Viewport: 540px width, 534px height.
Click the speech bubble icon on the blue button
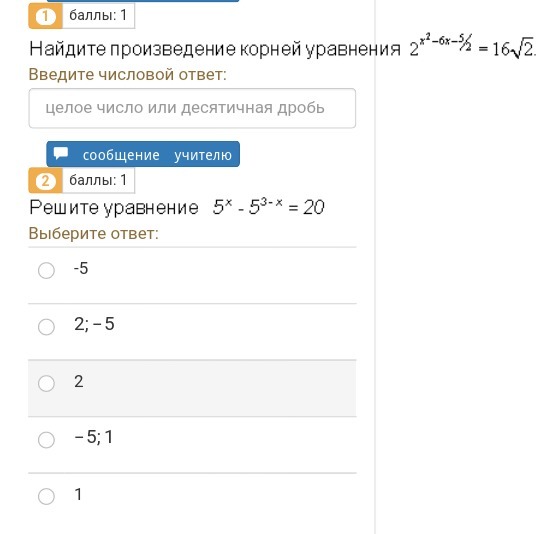pos(61,154)
